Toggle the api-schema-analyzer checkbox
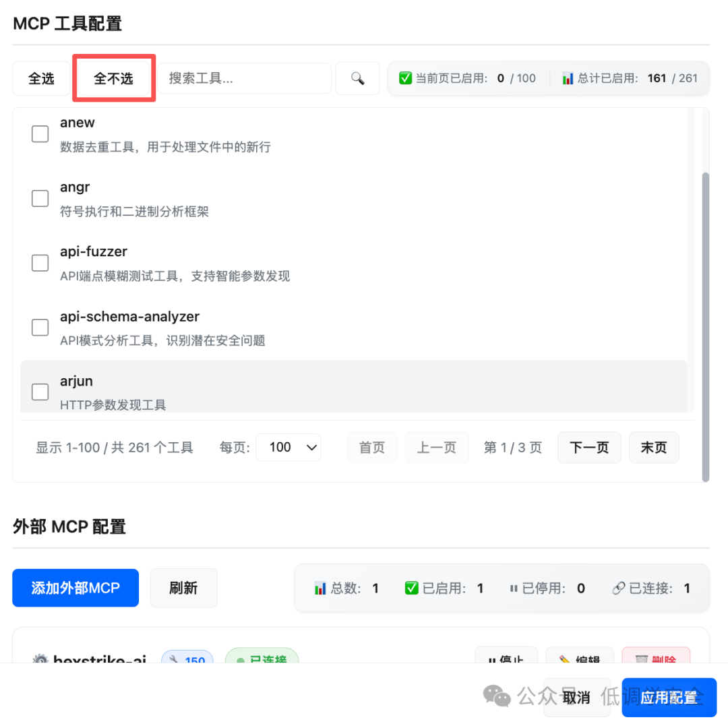The width and height of the screenshot is (728, 726). click(x=40, y=328)
